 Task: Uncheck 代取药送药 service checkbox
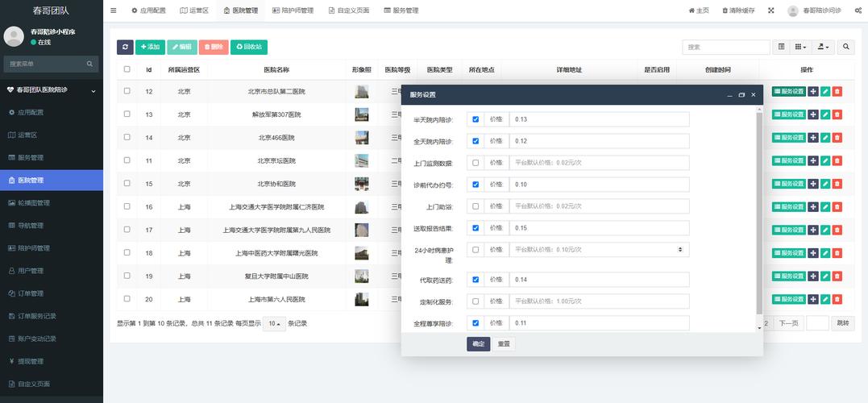coord(476,280)
